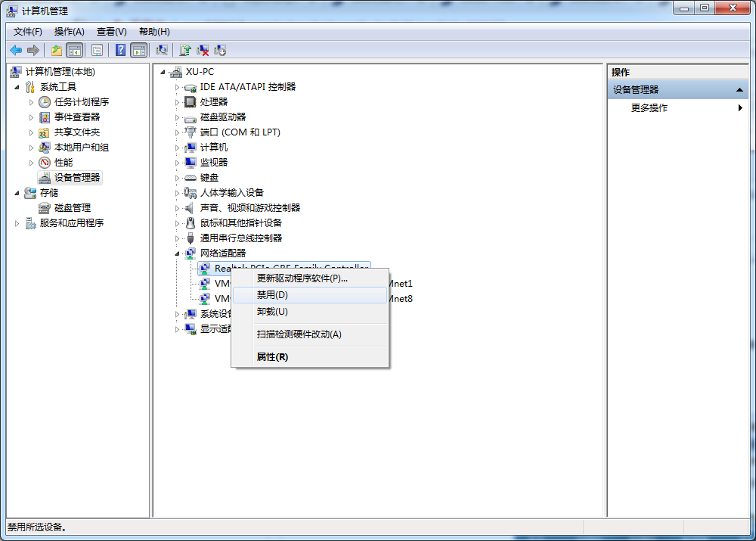Expand the 共享文件夹 node arrow
This screenshot has width=756, height=541.
pyautogui.click(x=31, y=132)
